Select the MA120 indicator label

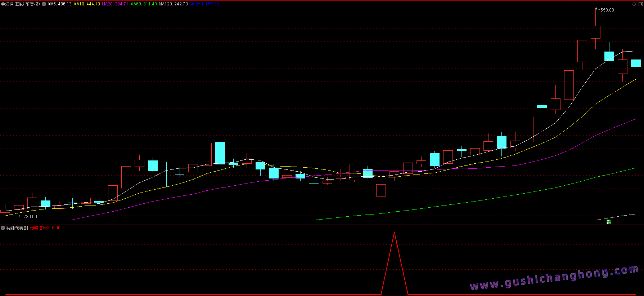click(x=173, y=4)
